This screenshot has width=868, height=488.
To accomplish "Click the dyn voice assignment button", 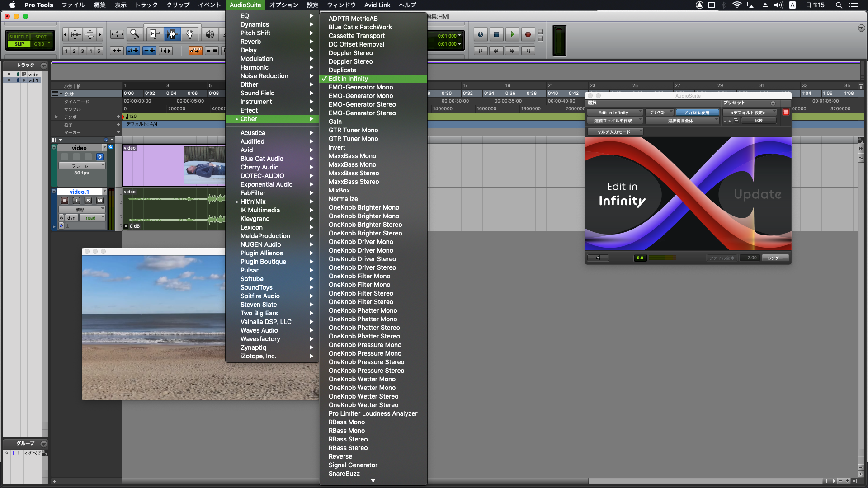I will 71,218.
